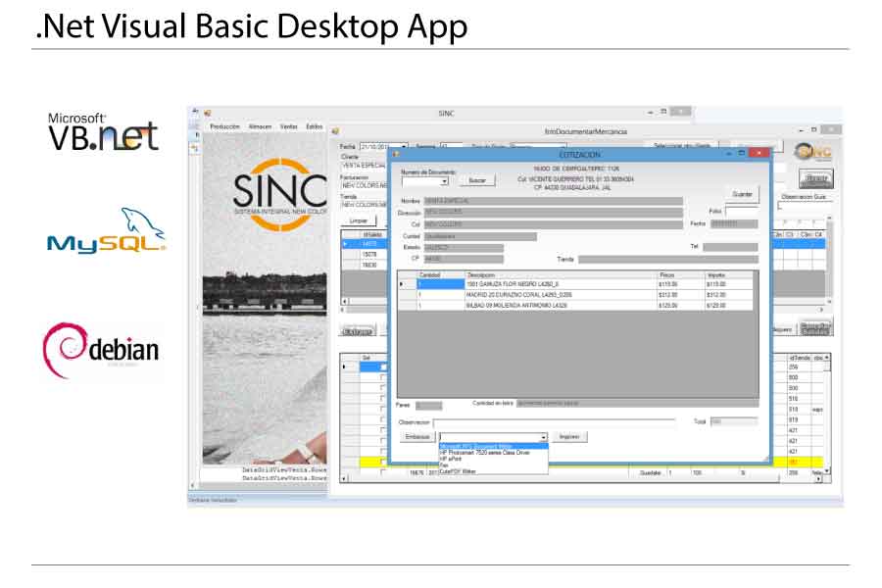Click the Cotización window title icon
This screenshot has width=882, height=588.
coord(397,154)
